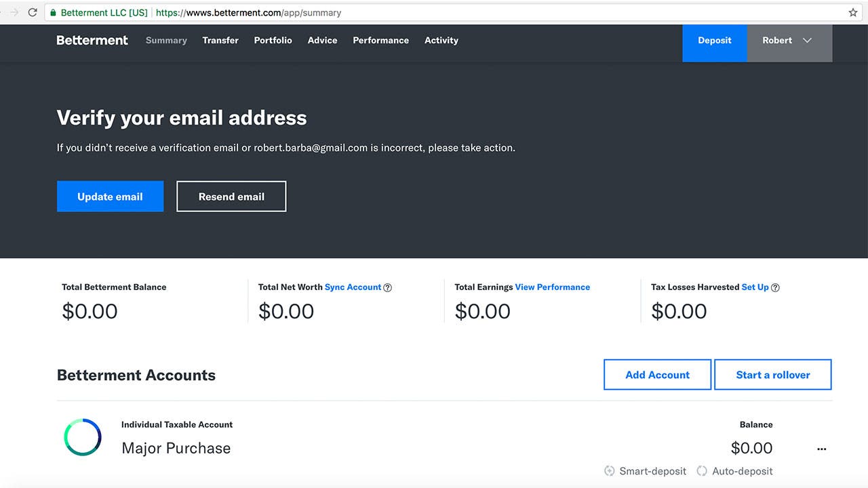Click the Set Up link for tax losses
The height and width of the screenshot is (488, 868).
[x=755, y=287]
